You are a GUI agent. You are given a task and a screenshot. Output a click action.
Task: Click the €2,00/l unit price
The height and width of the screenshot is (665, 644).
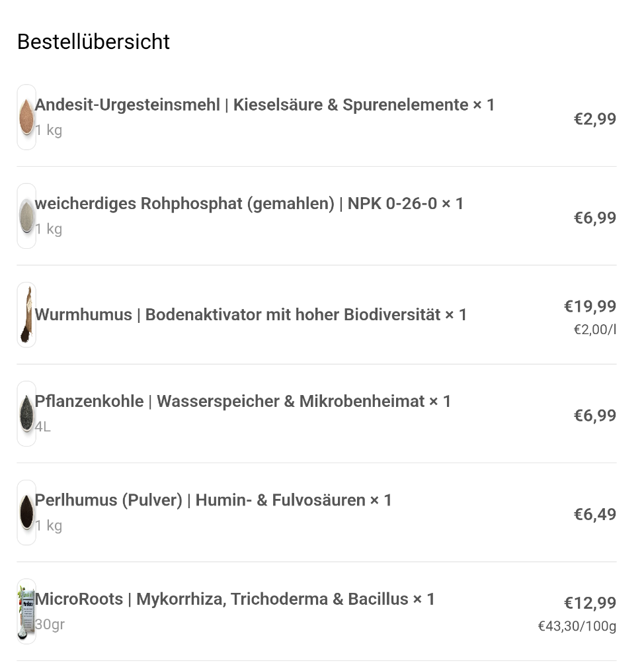[x=594, y=330]
